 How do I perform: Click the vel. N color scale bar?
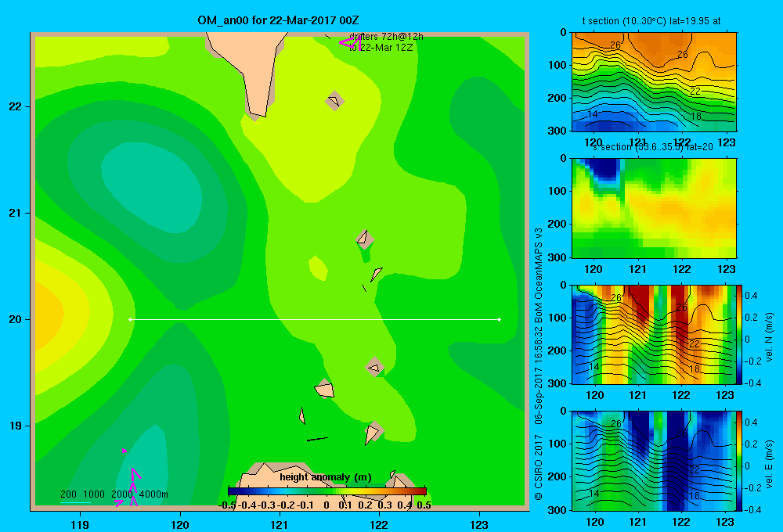tap(740, 334)
